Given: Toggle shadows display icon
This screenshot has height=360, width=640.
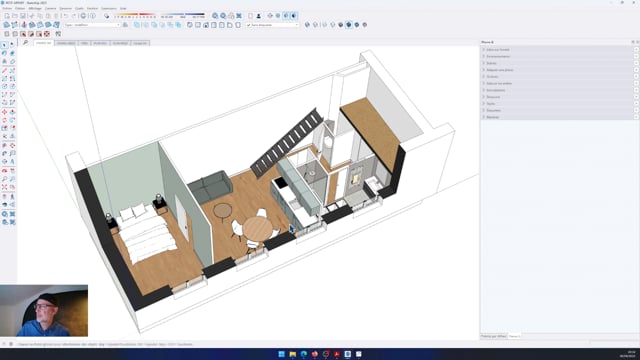Looking at the screenshot, I should tap(107, 16).
